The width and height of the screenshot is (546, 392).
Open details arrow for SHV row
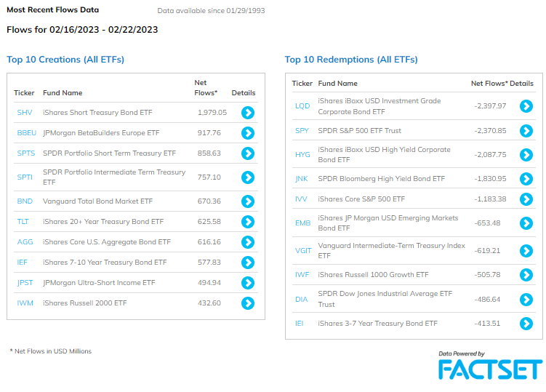(x=248, y=113)
